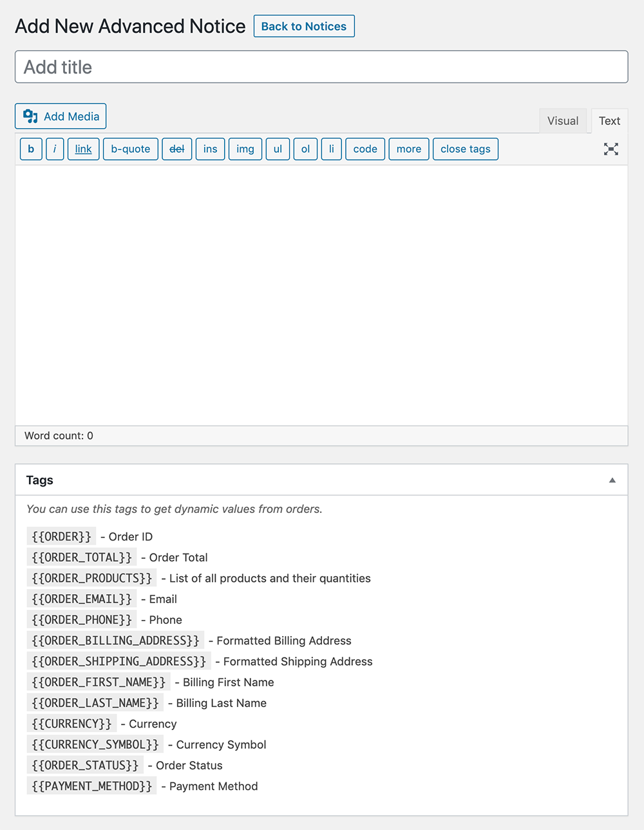Insert ordered list with ol button
The image size is (644, 830).
(x=305, y=149)
